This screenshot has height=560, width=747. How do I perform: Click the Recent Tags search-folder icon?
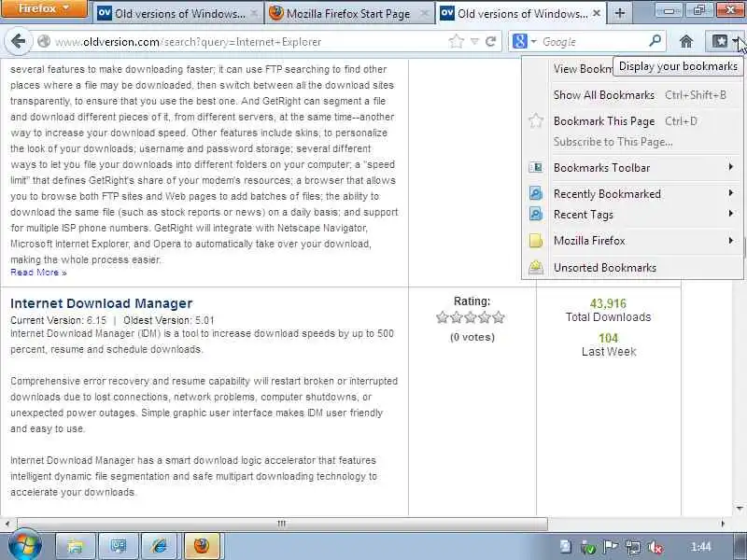535,215
